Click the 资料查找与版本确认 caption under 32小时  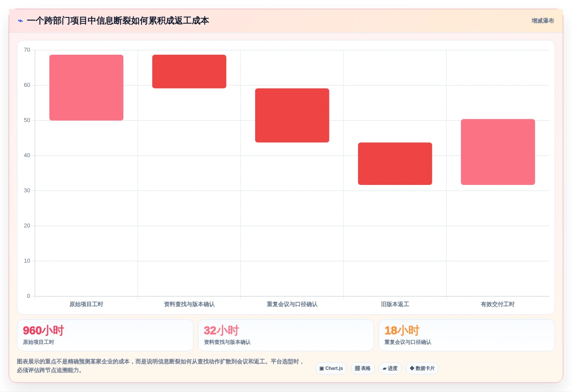tap(227, 342)
